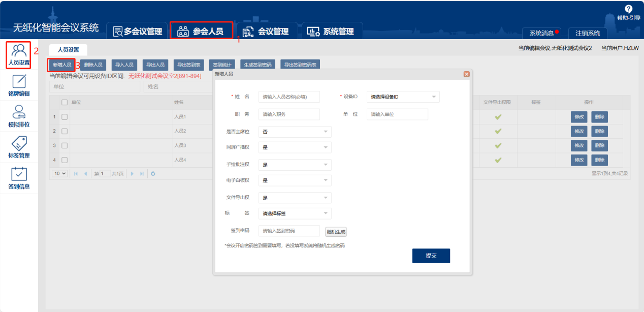Click the 新增人员 toolbar button
Image resolution: width=644 pixels, height=312 pixels.
click(62, 65)
